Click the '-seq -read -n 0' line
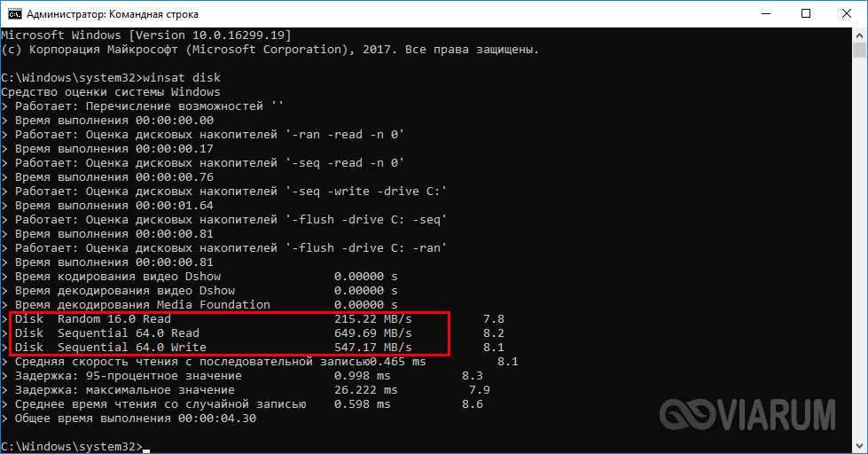 point(203,163)
